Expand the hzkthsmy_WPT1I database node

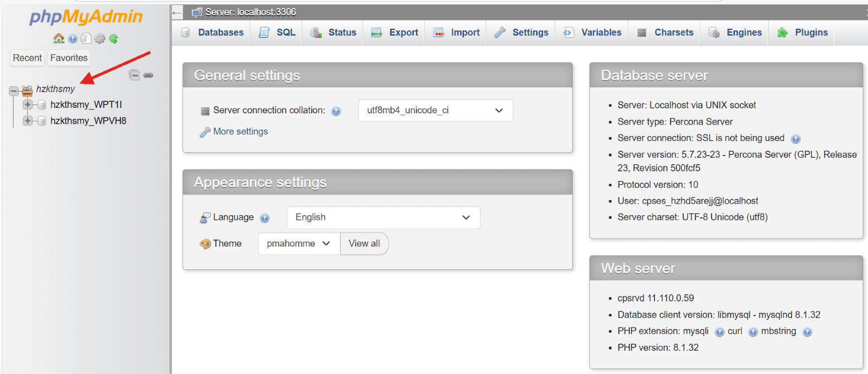[x=27, y=105]
